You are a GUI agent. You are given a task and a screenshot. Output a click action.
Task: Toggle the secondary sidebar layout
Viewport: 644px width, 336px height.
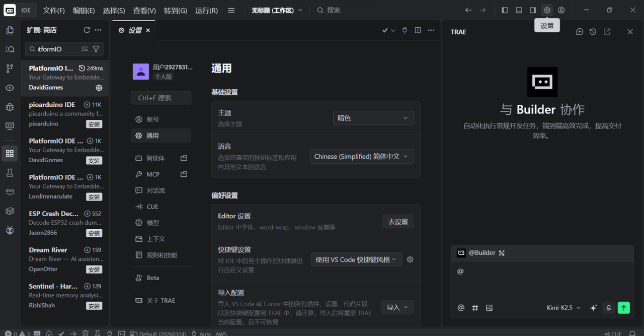click(x=533, y=10)
